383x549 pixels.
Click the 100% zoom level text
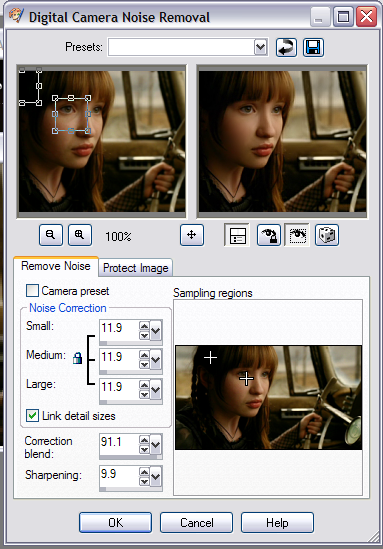(x=118, y=237)
